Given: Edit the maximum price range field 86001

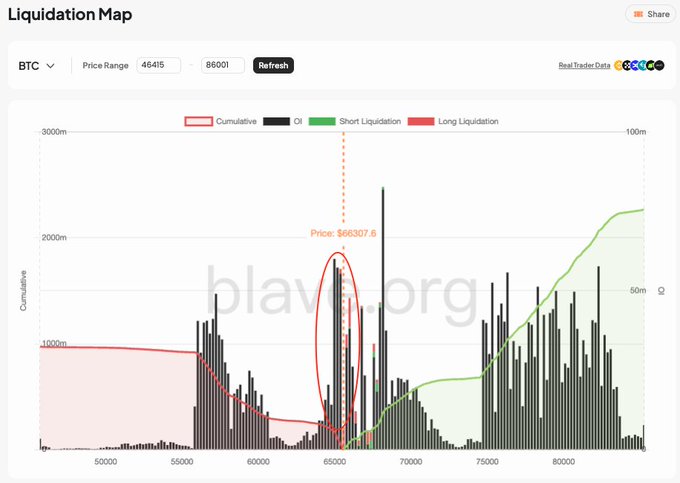Looking at the screenshot, I should coord(222,65).
